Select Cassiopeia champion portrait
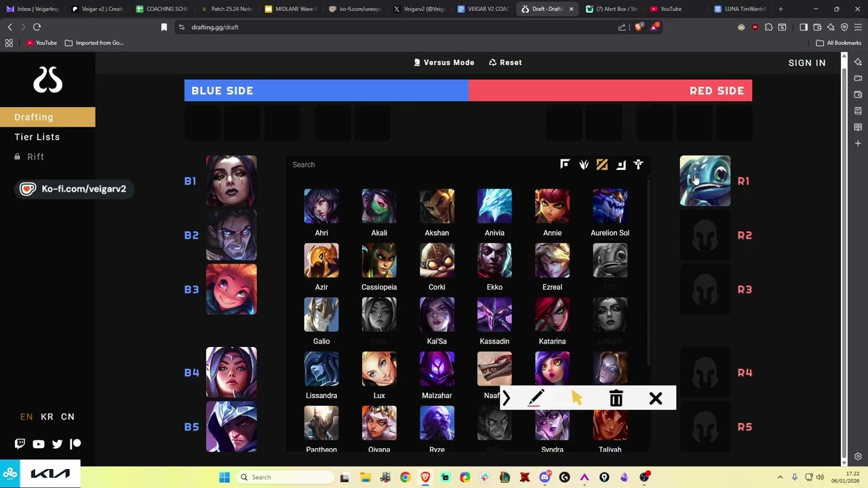 pos(379,260)
